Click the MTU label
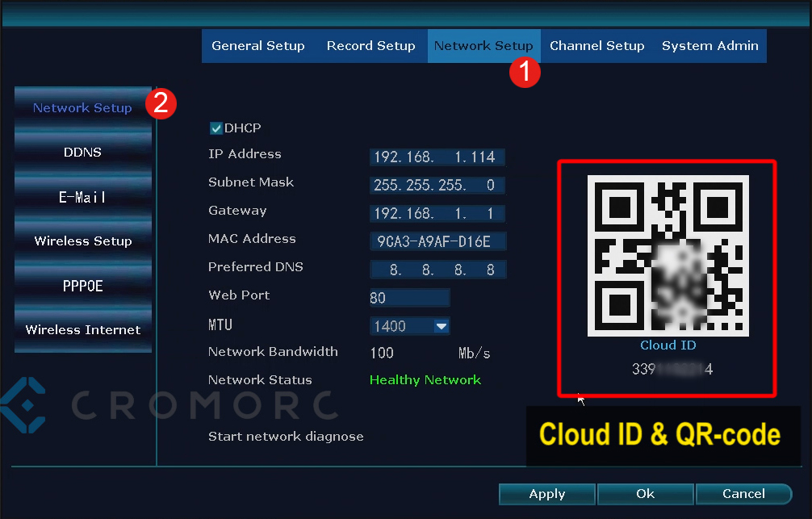This screenshot has width=812, height=519. coord(220,325)
